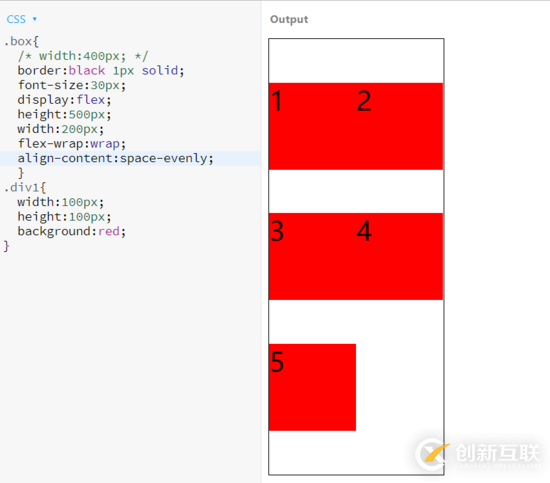Click the red box numbered 3

click(x=313, y=256)
